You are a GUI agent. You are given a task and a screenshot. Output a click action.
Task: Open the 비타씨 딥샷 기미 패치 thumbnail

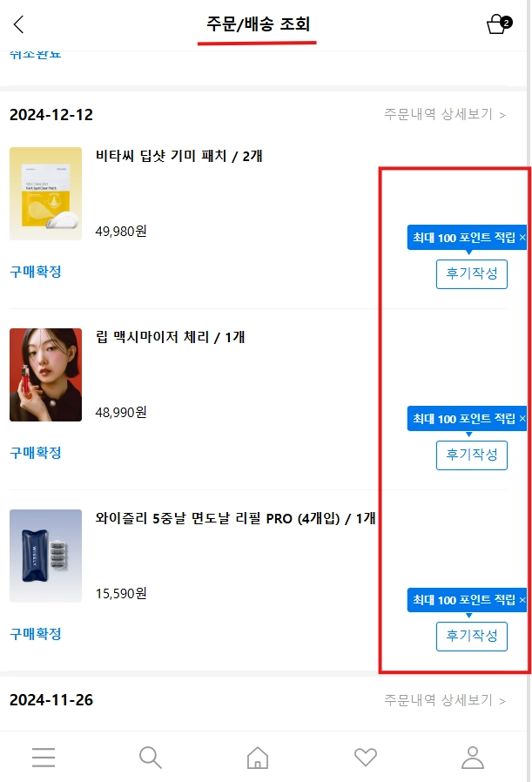click(x=45, y=193)
